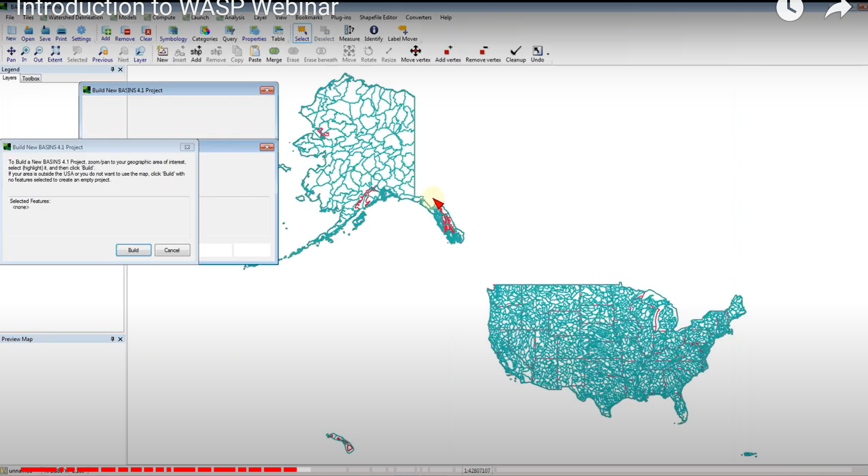Select the Zoom In tool
The height and width of the screenshot is (476, 868).
tap(25, 54)
